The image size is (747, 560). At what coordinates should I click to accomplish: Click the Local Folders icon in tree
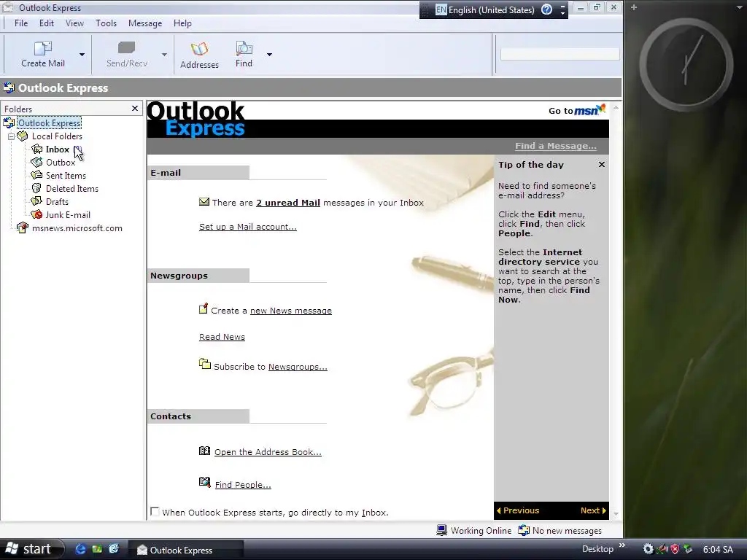pyautogui.click(x=23, y=136)
